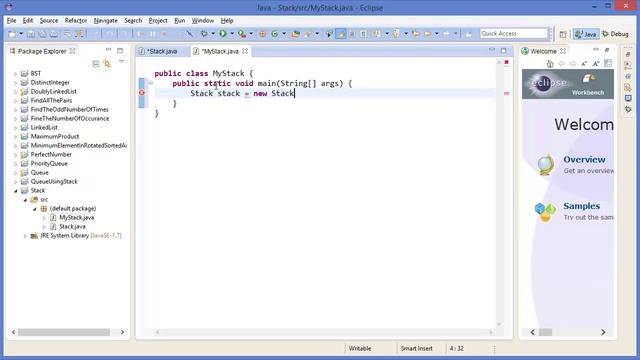Click Collapse All in Package Explorer
Image resolution: width=640 pixels, height=360 pixels.
pyautogui.click(x=96, y=64)
